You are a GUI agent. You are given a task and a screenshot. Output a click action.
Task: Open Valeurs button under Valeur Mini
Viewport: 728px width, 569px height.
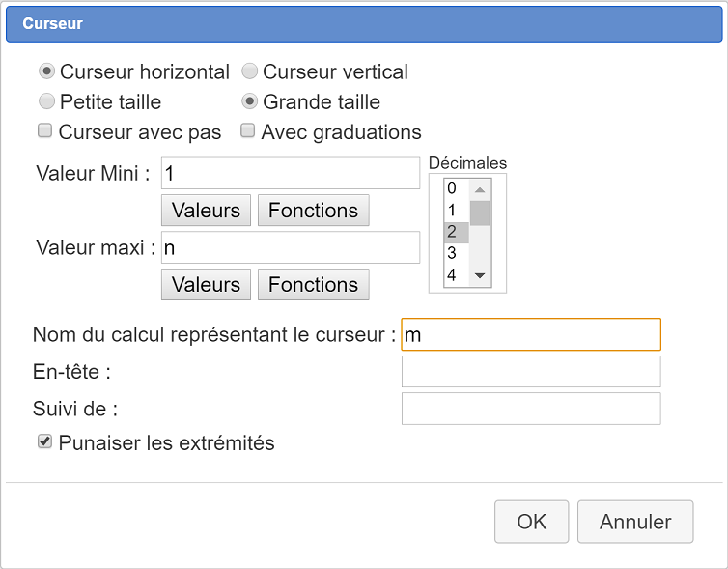(207, 211)
